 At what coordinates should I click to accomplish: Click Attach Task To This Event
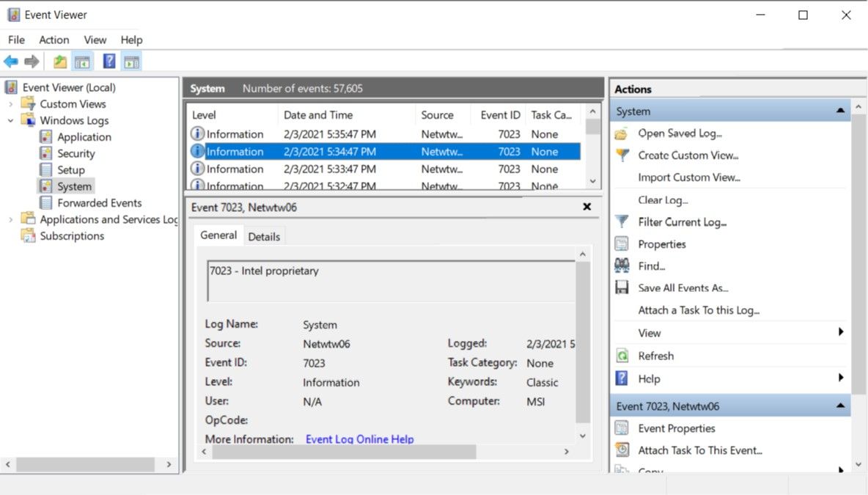(699, 450)
